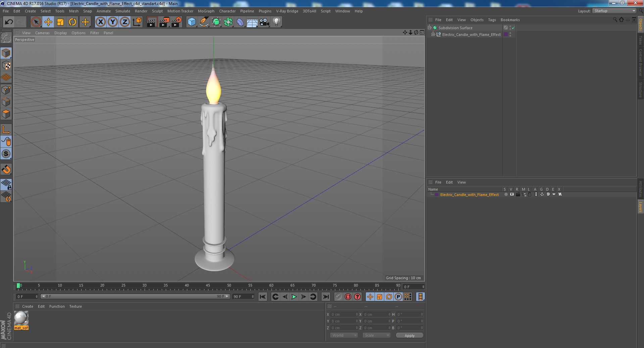Toggle layer viewport visibility eye icon
This screenshot has width=644, height=348.
tap(512, 194)
